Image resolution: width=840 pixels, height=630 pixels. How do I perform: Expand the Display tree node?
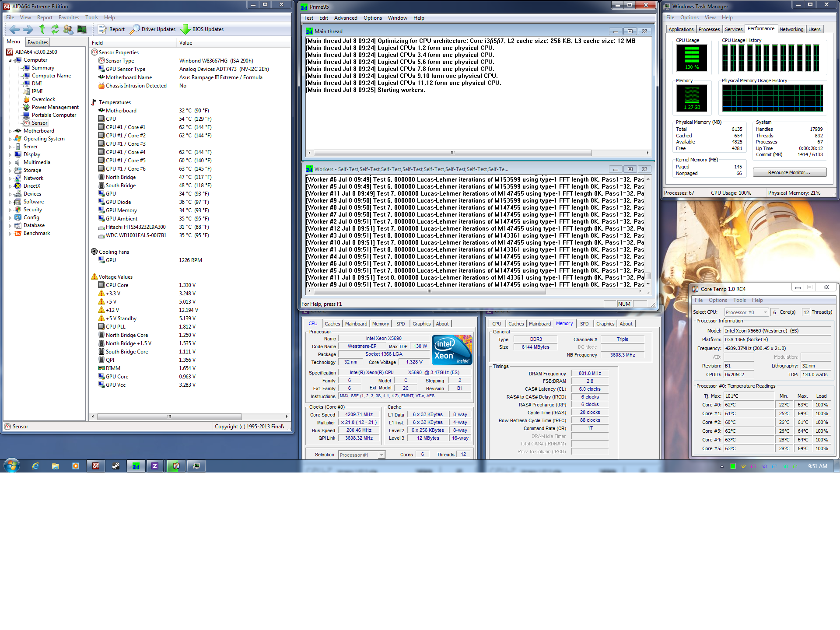coord(10,154)
